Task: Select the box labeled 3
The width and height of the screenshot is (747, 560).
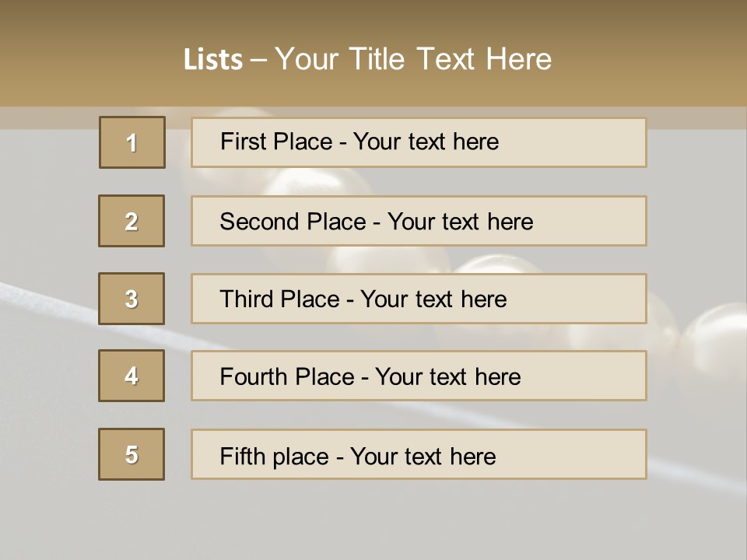Action: coord(132,299)
